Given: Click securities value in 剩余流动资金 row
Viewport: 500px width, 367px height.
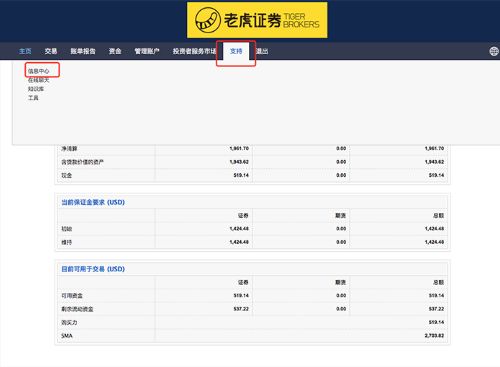Looking at the screenshot, I should (241, 309).
